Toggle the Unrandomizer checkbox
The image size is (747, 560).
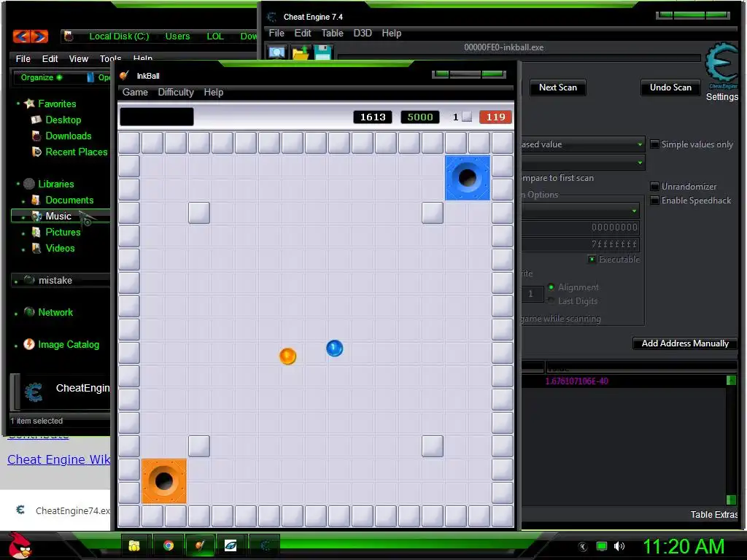pyautogui.click(x=655, y=186)
